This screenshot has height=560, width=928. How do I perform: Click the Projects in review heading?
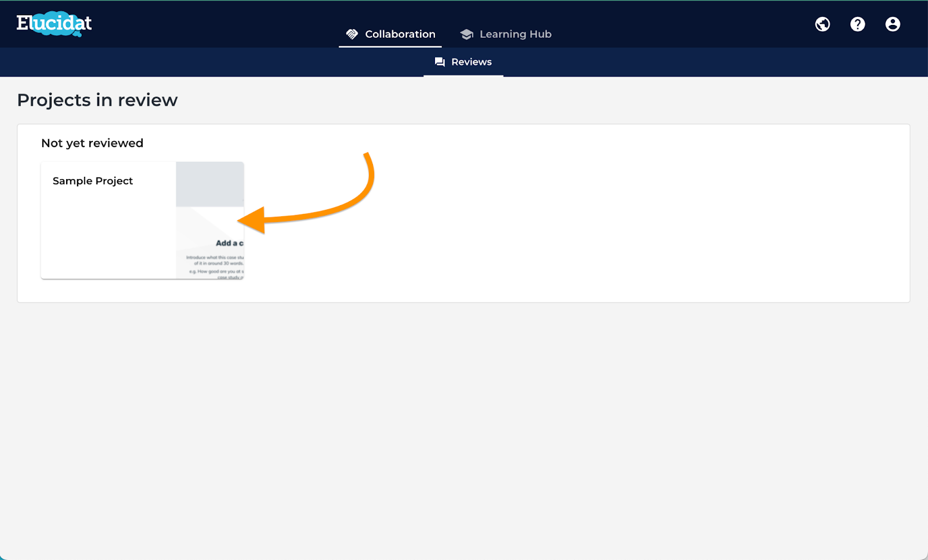97,100
